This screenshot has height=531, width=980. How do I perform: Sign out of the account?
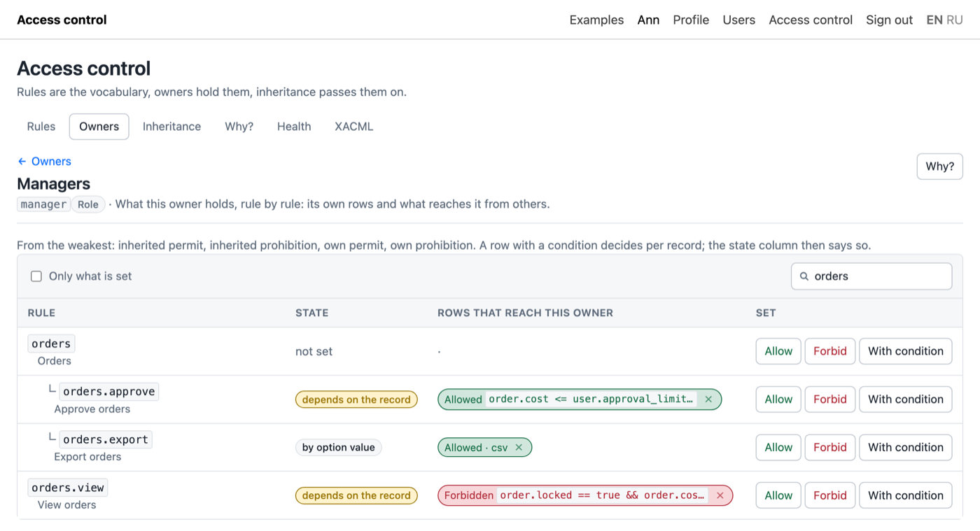889,20
